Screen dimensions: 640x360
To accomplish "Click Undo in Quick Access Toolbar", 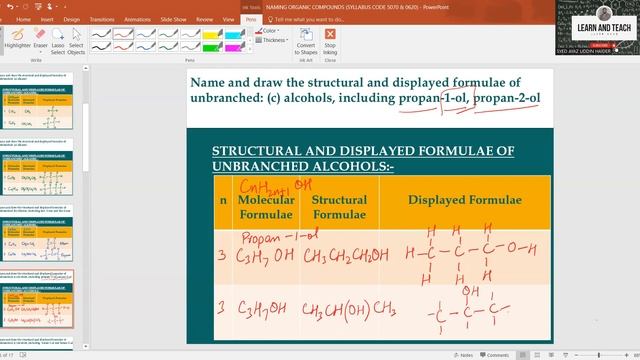I will pos(10,7).
